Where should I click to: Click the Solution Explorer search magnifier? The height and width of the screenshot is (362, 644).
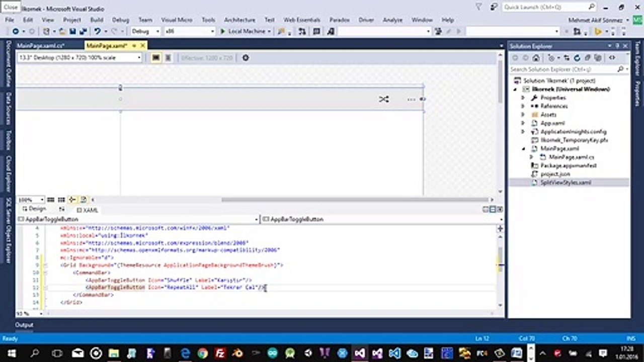(620, 69)
